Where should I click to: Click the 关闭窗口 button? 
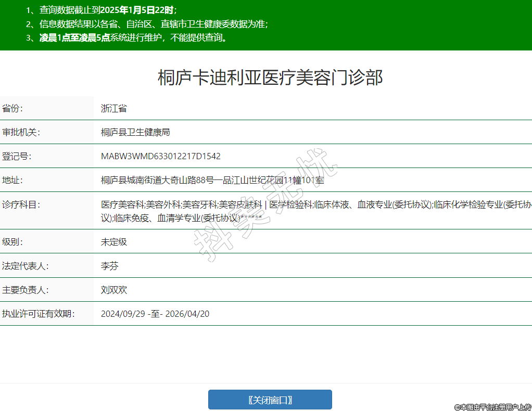pos(270,400)
